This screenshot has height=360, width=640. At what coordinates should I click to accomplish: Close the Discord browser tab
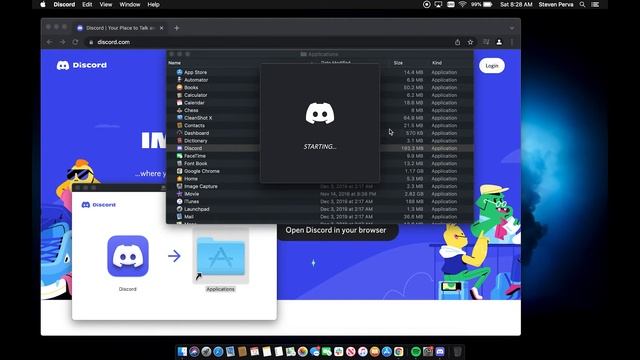162,28
